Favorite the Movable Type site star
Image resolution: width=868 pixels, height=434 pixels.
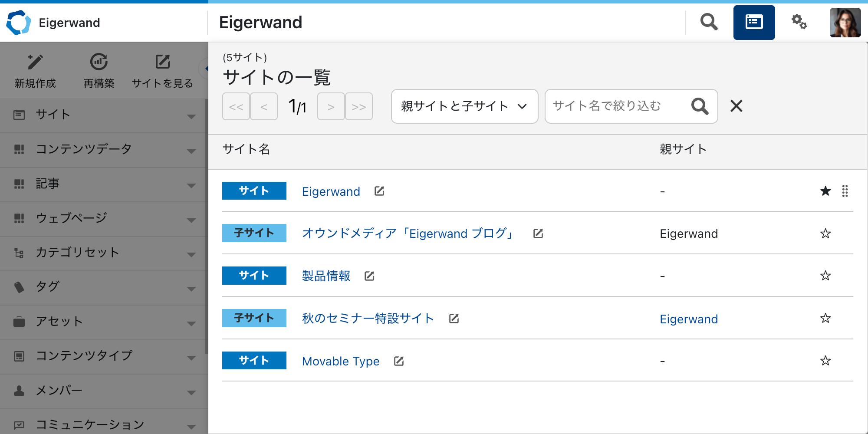[x=825, y=361]
